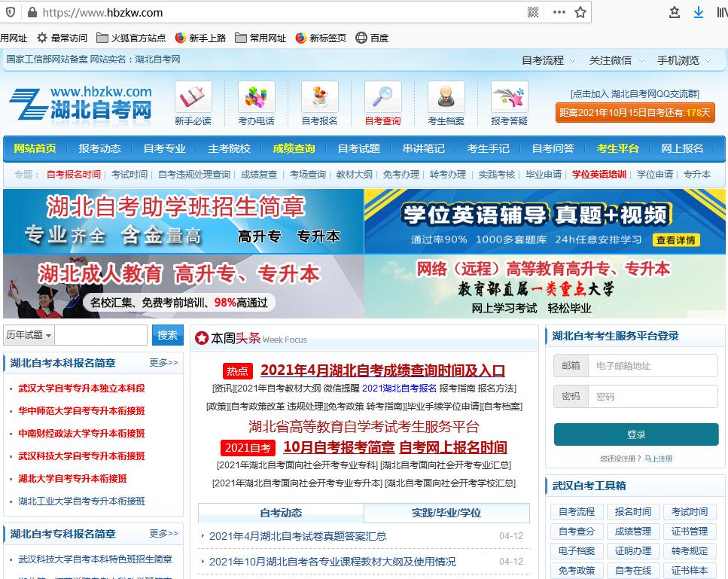This screenshot has height=579, width=728.
Task: Click the 湖北自考助学班招生简章 banner
Action: [184, 221]
